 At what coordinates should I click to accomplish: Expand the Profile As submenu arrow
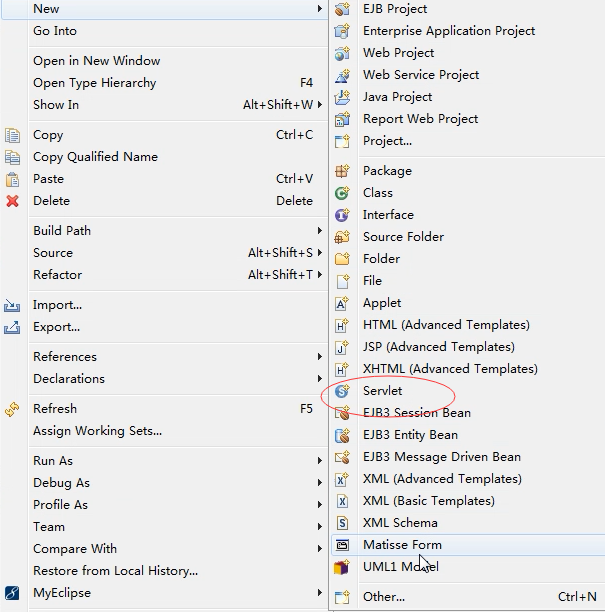(320, 505)
